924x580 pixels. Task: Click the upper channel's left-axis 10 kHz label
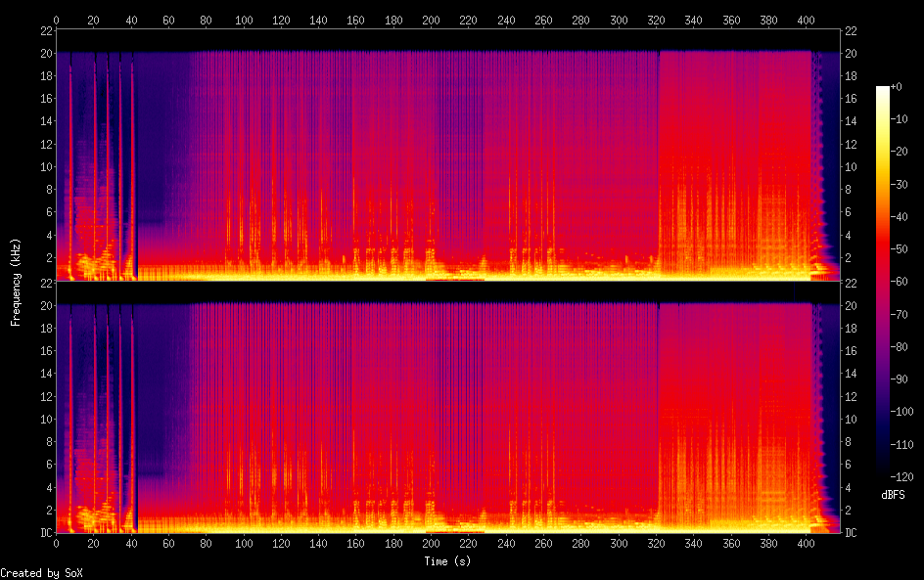click(x=44, y=166)
